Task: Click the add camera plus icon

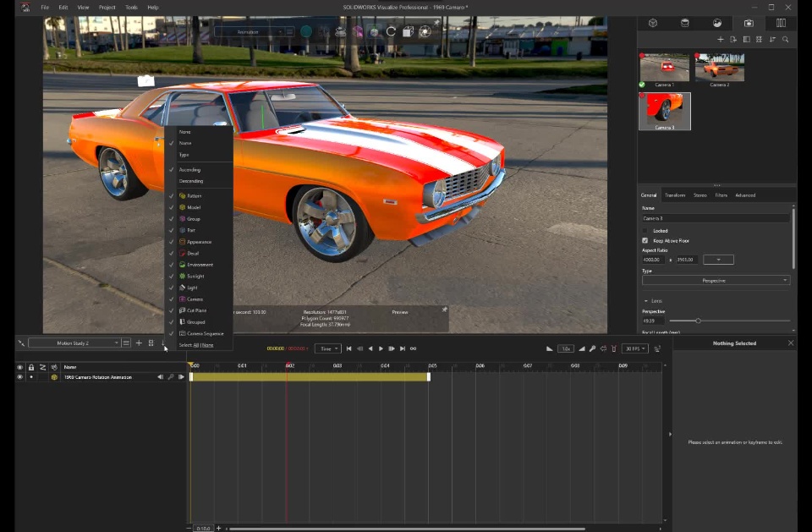Action: 720,40
